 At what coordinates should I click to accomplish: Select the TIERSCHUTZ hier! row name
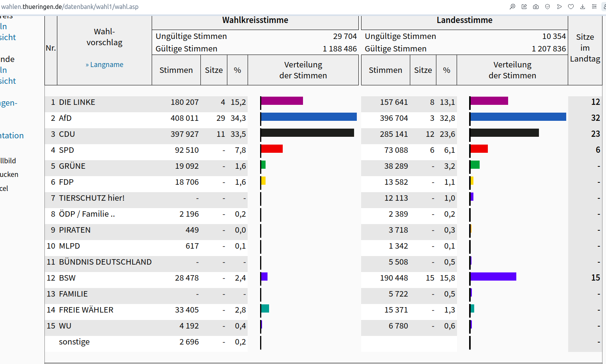[92, 198]
